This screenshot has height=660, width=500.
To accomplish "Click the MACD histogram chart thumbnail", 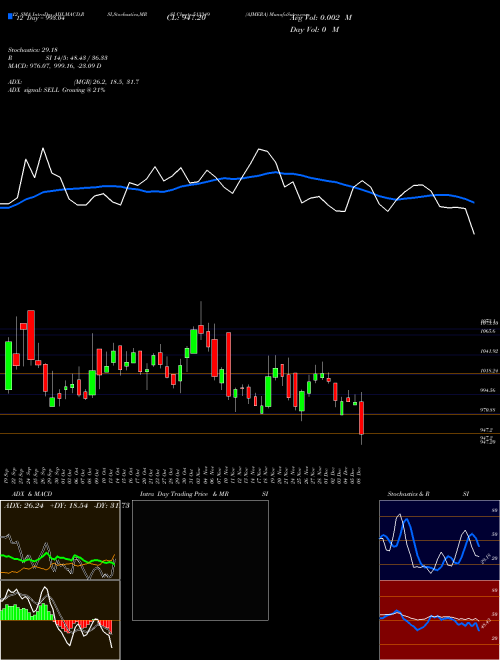I will [x=60, y=620].
